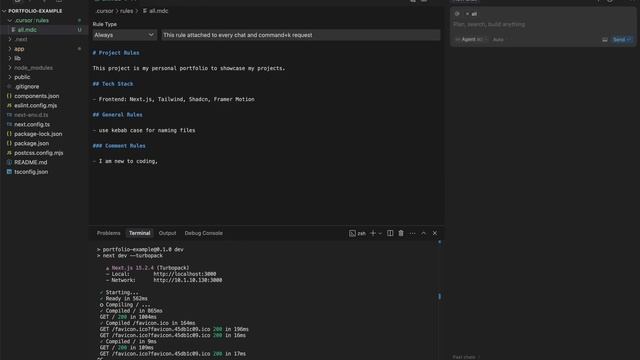
Task: Open the Rule Type Always dropdown
Action: pyautogui.click(x=124, y=35)
